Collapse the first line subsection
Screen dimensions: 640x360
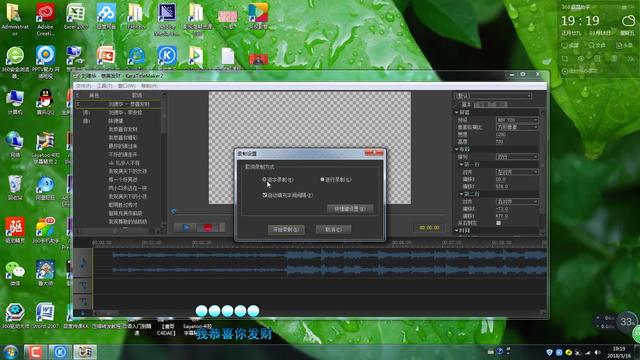pos(461,164)
